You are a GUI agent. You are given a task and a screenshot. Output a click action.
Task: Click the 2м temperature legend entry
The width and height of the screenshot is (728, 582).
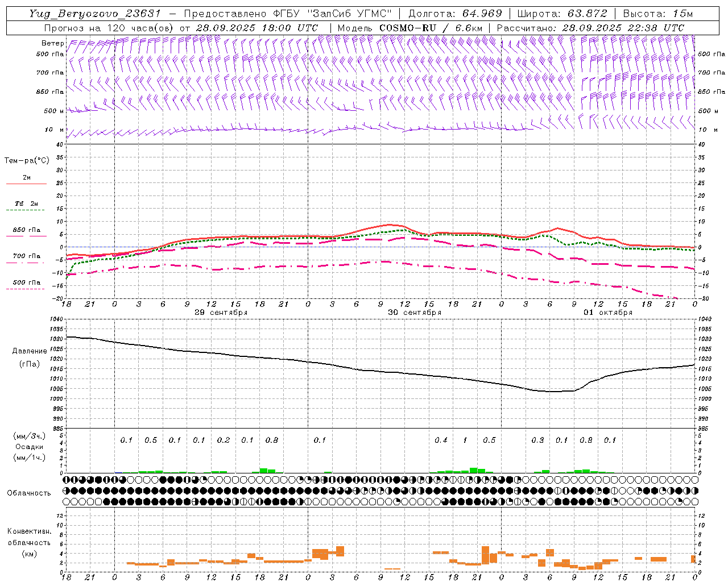(27, 177)
